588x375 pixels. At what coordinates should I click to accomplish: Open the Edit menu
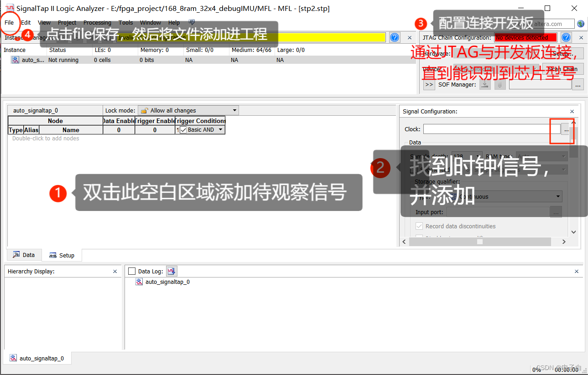pyautogui.click(x=26, y=22)
